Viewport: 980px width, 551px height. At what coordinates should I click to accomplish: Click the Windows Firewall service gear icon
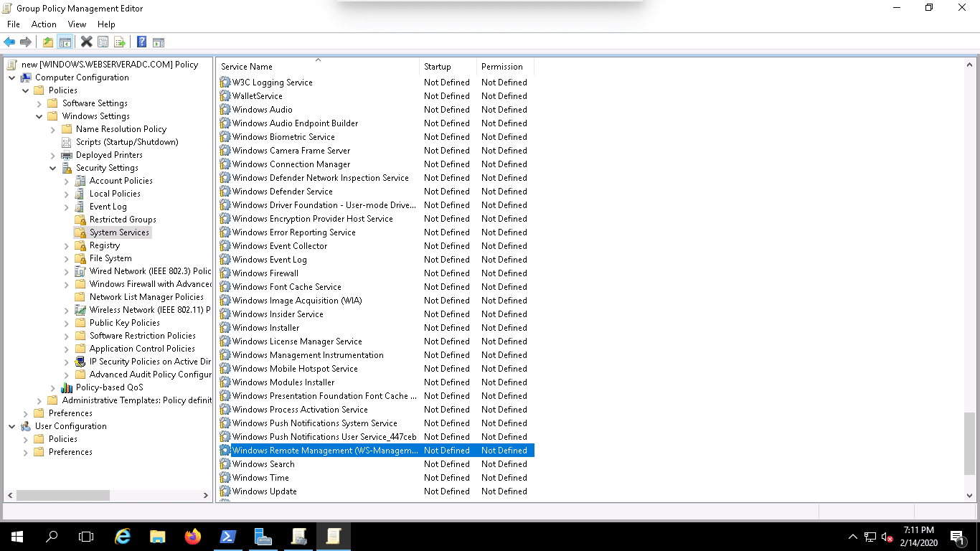(225, 273)
